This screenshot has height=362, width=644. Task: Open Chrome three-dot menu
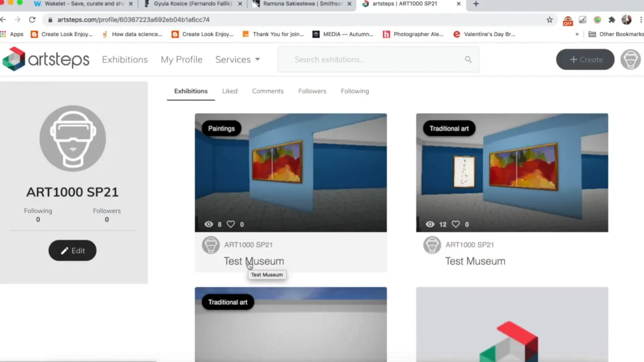(640, 20)
